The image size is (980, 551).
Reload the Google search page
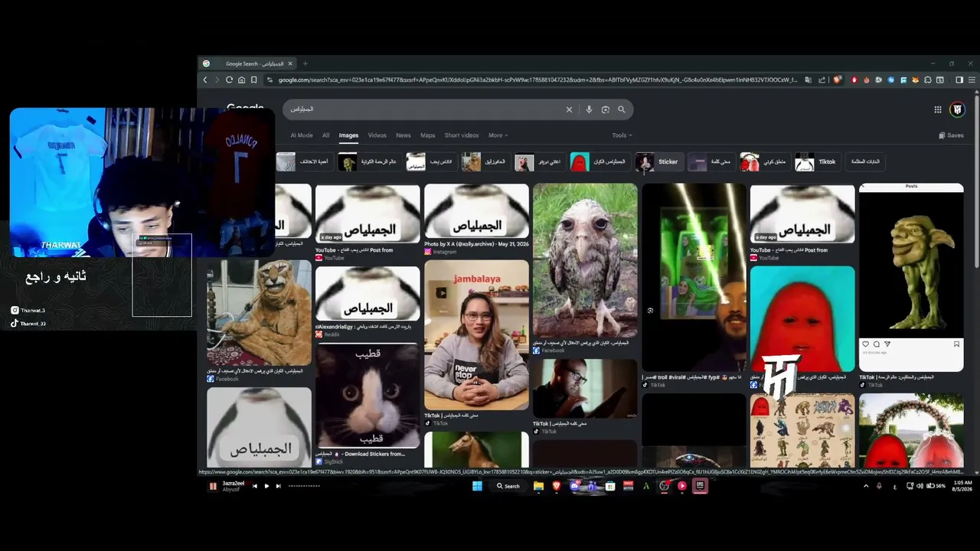pyautogui.click(x=229, y=80)
